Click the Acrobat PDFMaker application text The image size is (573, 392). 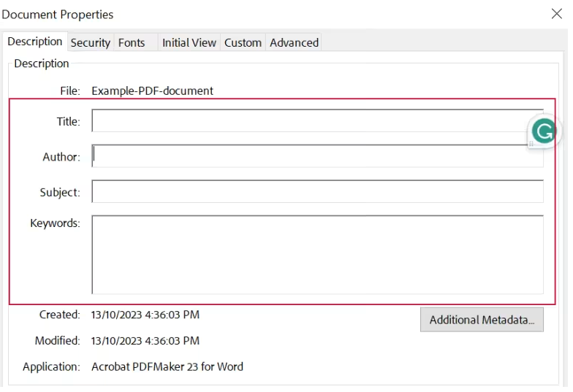(x=167, y=366)
